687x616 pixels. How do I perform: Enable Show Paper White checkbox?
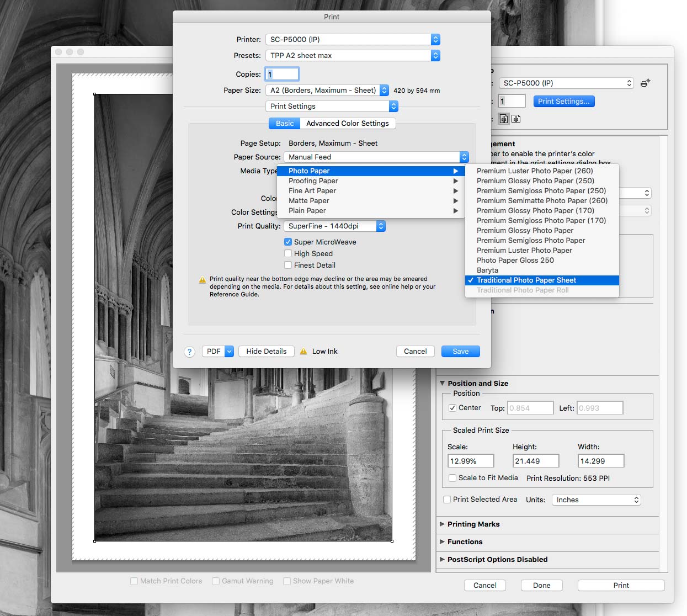click(287, 581)
